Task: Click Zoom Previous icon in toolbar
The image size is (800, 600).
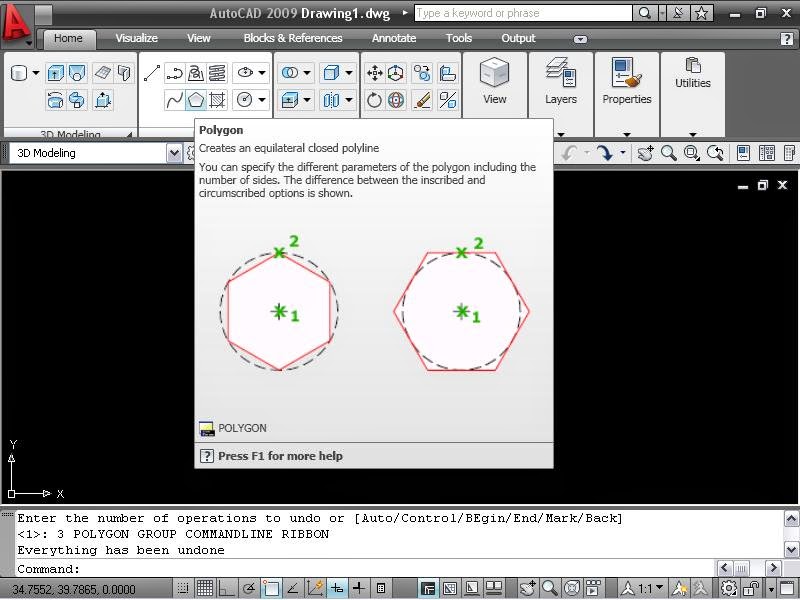Action: pyautogui.click(x=715, y=153)
